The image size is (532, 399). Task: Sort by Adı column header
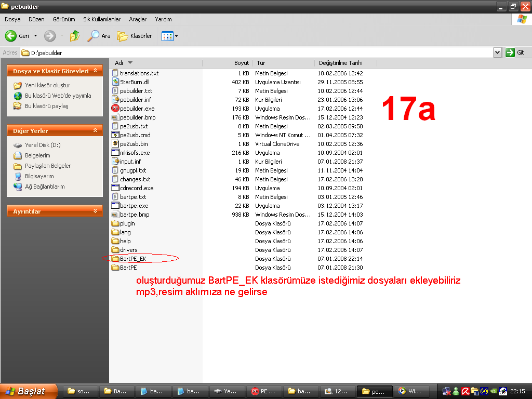pyautogui.click(x=156, y=63)
